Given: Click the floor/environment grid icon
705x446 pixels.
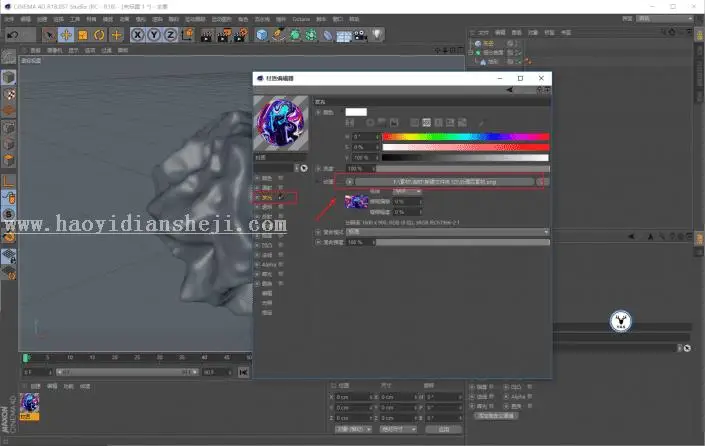Looking at the screenshot, I should click(344, 36).
